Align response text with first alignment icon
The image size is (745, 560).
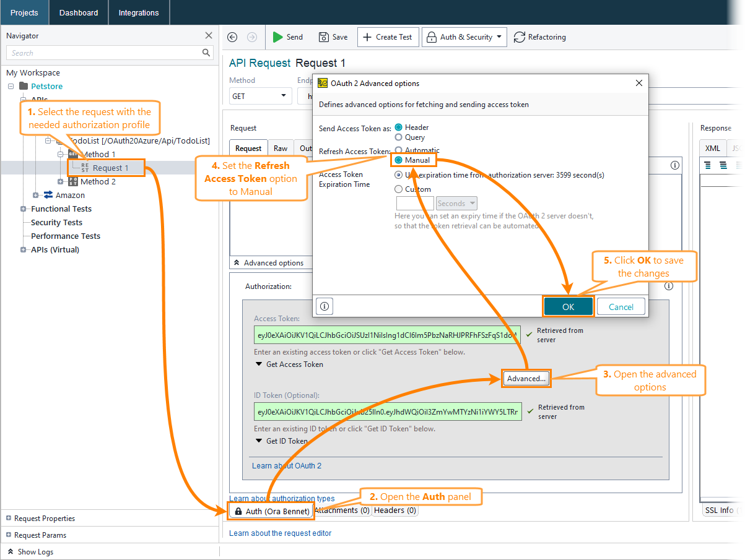[708, 165]
